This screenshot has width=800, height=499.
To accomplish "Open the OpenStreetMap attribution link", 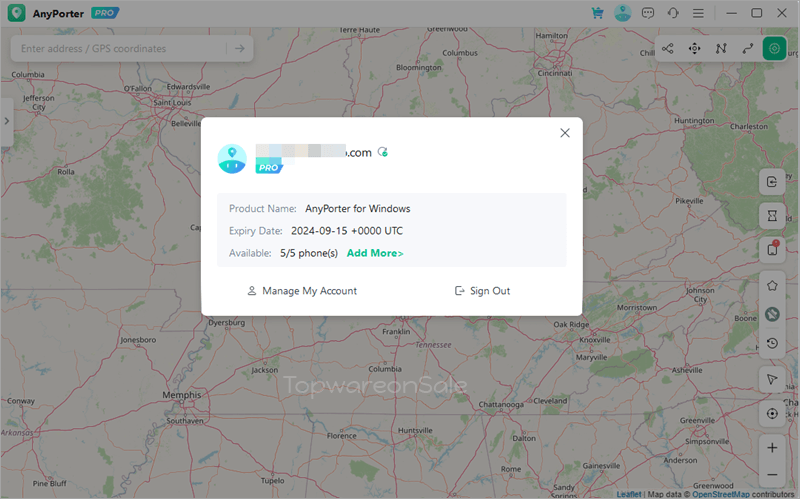I will point(721,494).
